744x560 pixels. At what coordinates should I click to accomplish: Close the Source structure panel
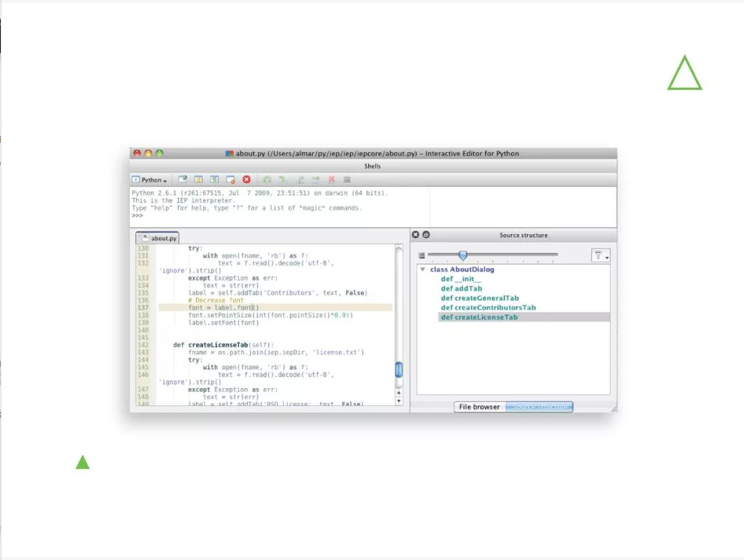pos(416,235)
